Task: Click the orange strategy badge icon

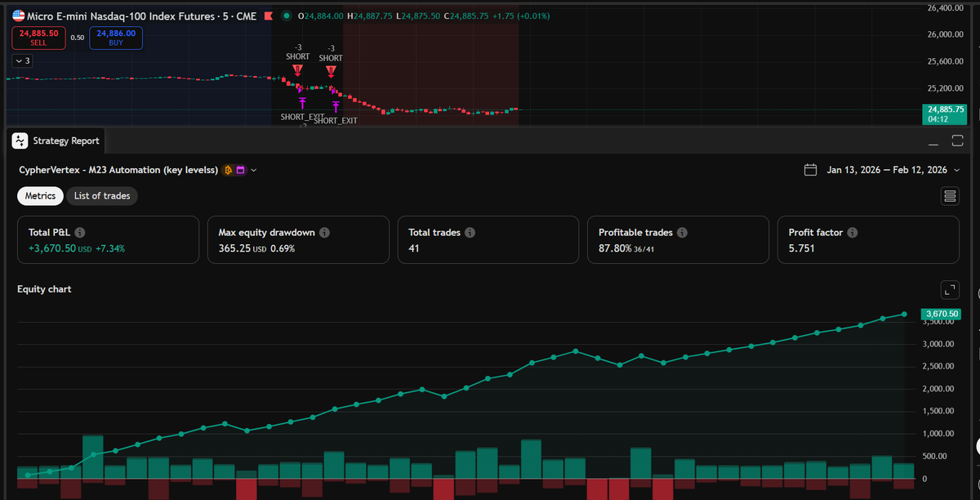Action: tap(229, 170)
